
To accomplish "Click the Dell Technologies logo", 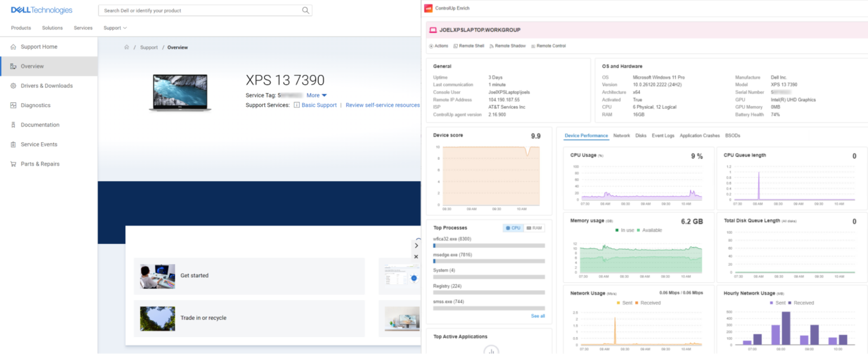I will pyautogui.click(x=42, y=10).
